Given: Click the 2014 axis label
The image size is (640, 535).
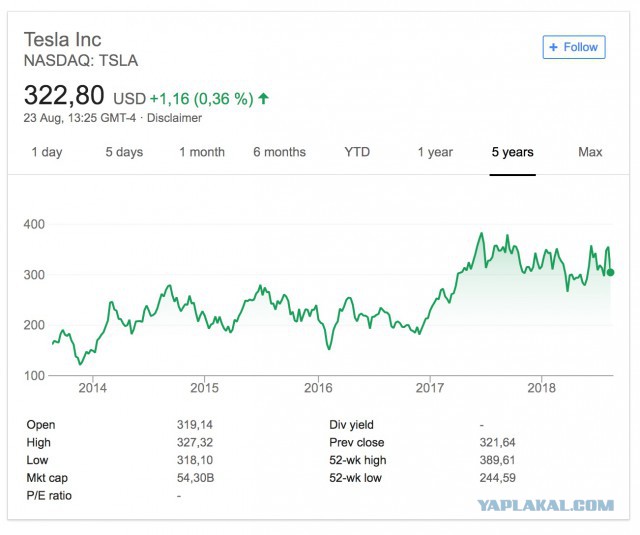Looking at the screenshot, I should (x=93, y=388).
